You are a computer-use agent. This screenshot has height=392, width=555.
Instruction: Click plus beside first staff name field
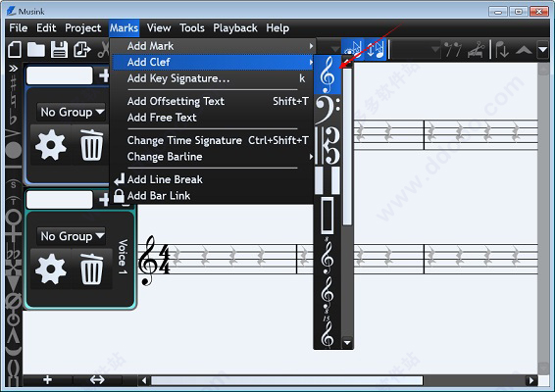[104, 75]
